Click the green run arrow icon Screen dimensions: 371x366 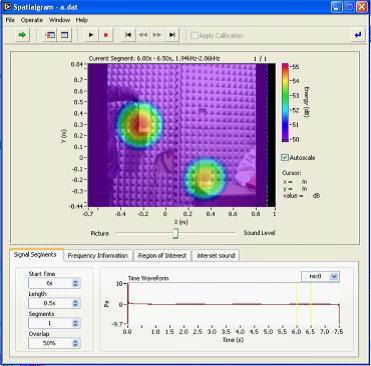coord(23,35)
